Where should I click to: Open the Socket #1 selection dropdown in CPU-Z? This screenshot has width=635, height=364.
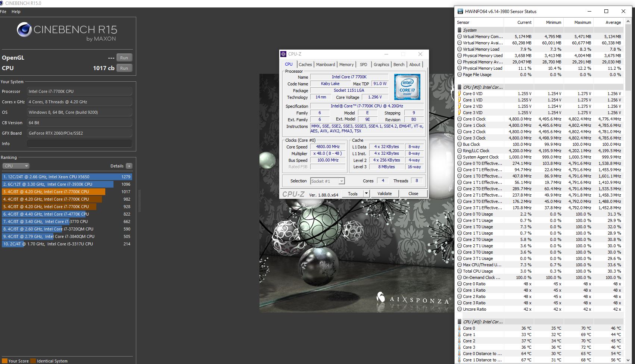[327, 181]
